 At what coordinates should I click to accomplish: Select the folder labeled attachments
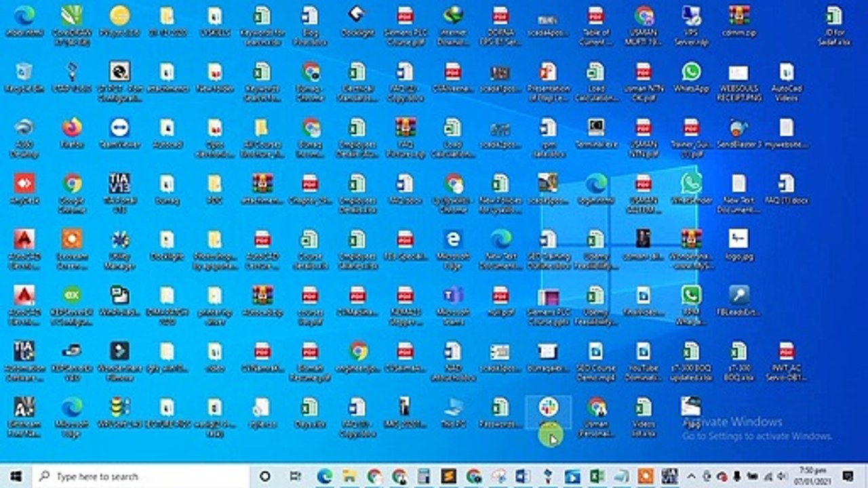coord(167,77)
